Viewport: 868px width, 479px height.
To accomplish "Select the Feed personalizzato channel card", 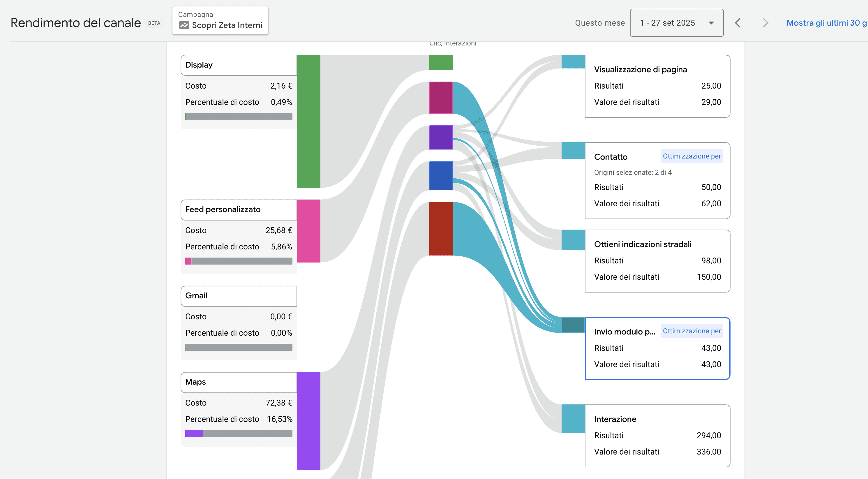I will [x=239, y=210].
